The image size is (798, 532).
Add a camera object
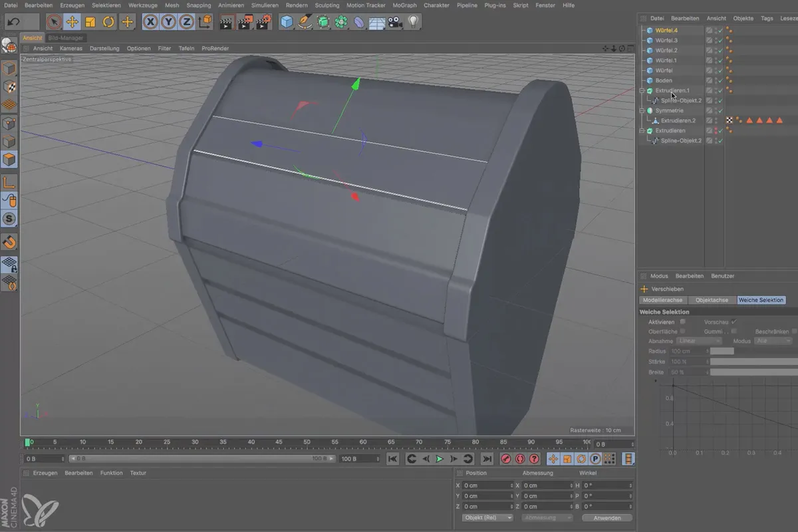point(396,22)
